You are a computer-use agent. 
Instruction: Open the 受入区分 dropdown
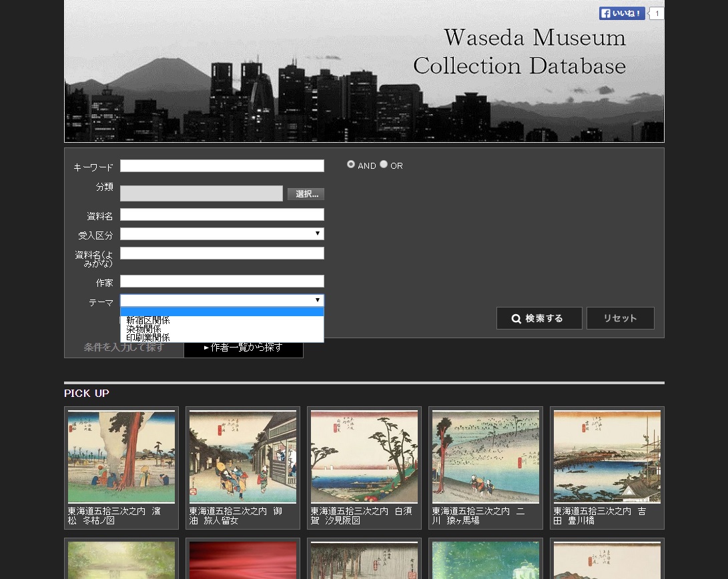[x=222, y=234]
